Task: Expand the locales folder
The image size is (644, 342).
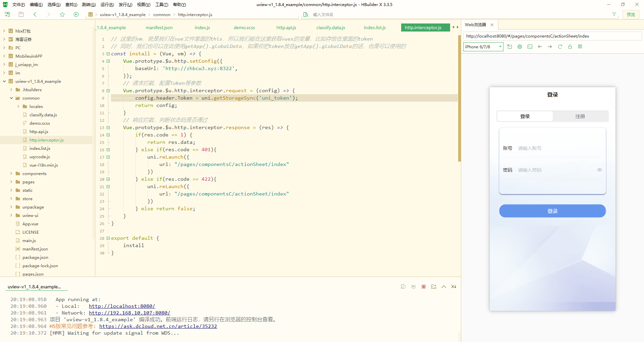Action: pyautogui.click(x=18, y=106)
